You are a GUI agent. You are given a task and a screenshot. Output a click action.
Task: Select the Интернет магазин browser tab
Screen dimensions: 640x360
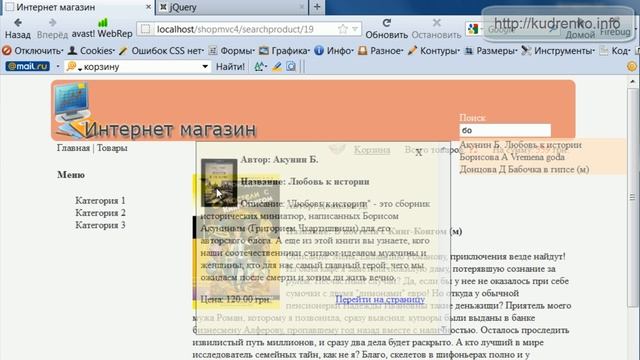(78, 7)
